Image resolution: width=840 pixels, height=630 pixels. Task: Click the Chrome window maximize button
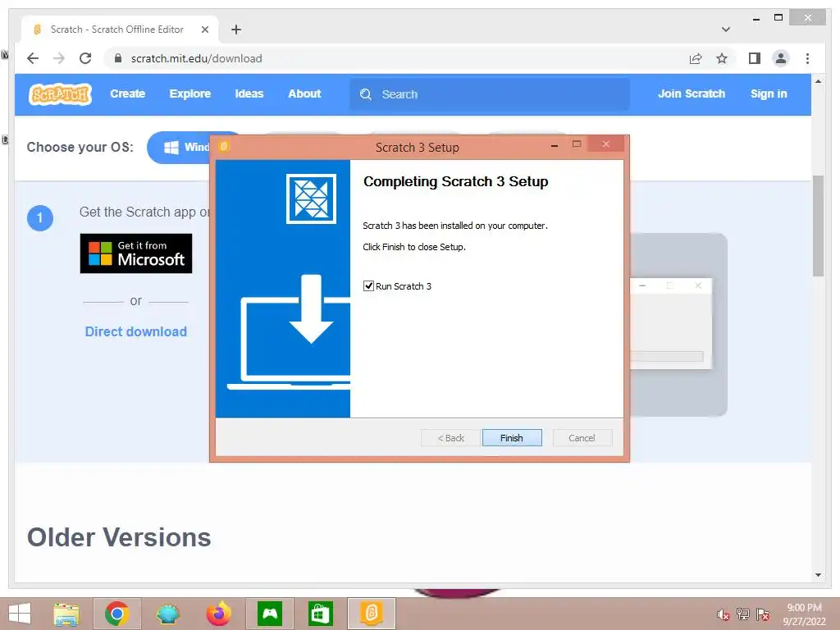pyautogui.click(x=778, y=18)
